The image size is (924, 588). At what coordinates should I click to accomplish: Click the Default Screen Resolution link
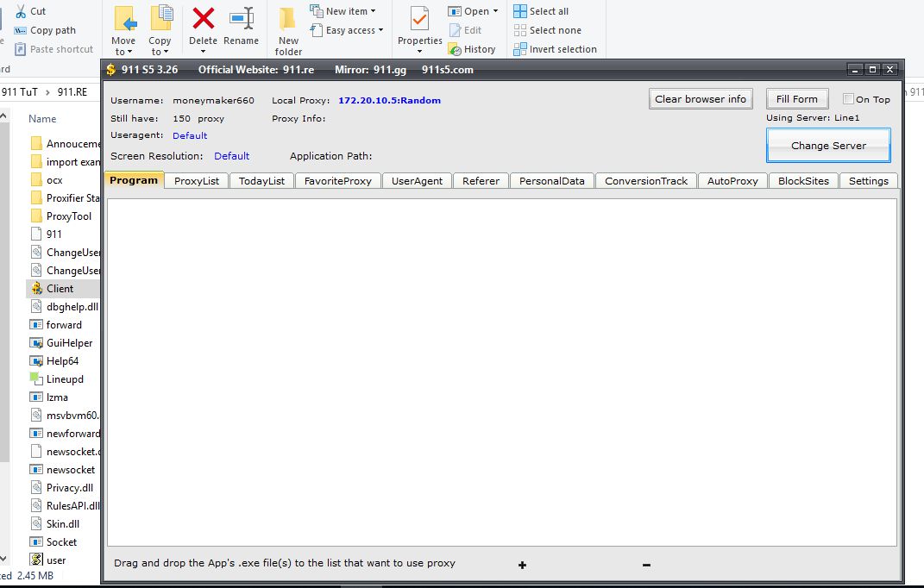[x=231, y=156]
